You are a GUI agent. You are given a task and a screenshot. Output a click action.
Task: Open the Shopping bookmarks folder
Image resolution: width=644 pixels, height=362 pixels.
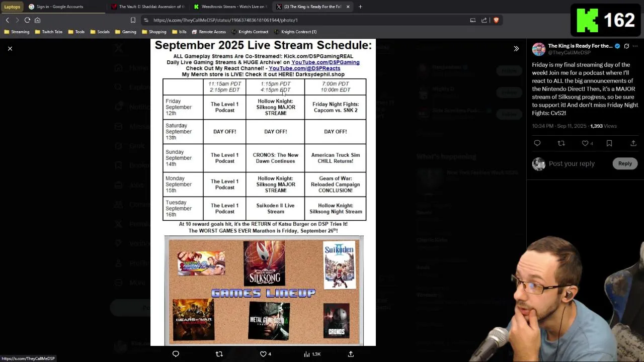click(153, 32)
